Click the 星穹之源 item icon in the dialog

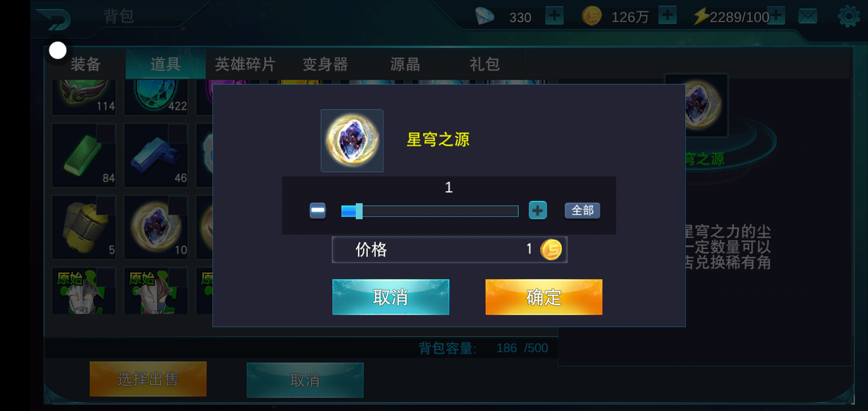(352, 140)
